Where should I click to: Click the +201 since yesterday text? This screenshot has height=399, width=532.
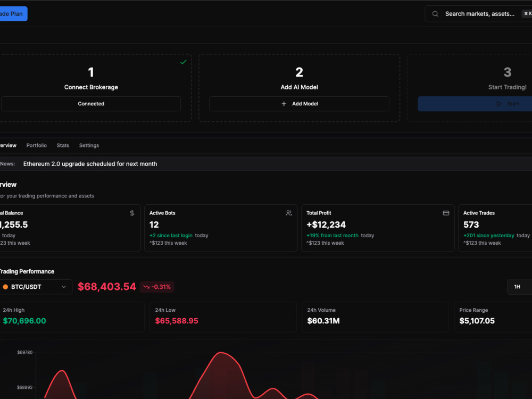(489, 236)
